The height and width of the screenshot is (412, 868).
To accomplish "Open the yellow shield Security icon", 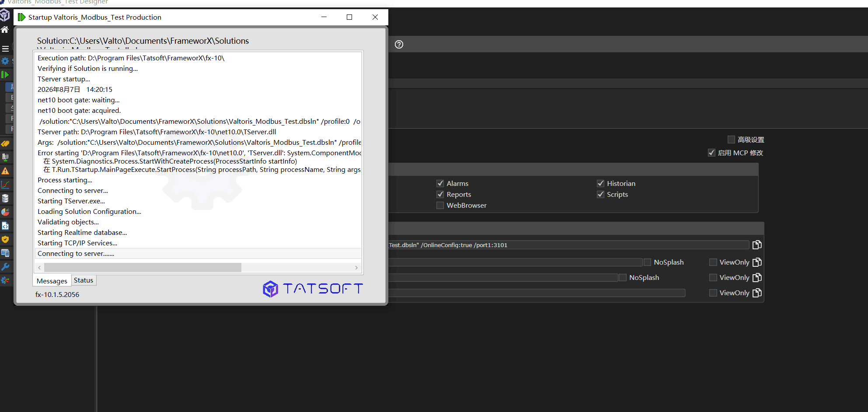I will (x=5, y=239).
